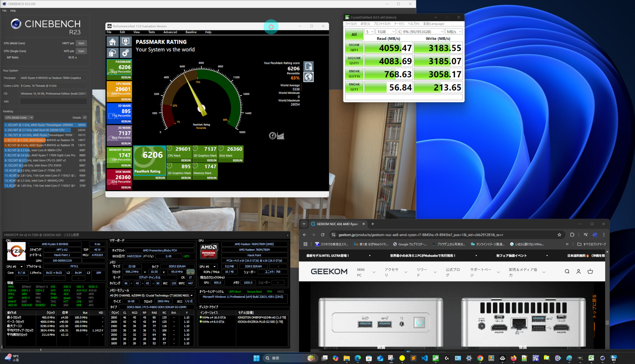Expand Cinebench ranking Details arrow
Image resolution: width=635 pixels, height=364 pixels.
point(85,118)
